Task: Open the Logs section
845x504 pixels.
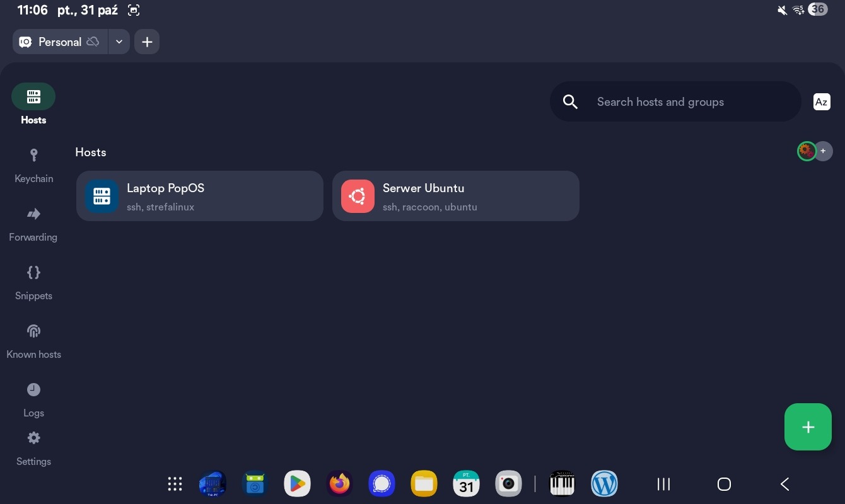Action: coord(33,399)
